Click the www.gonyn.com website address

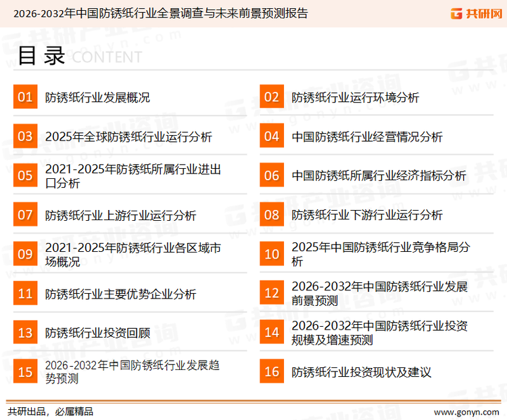coord(466,411)
